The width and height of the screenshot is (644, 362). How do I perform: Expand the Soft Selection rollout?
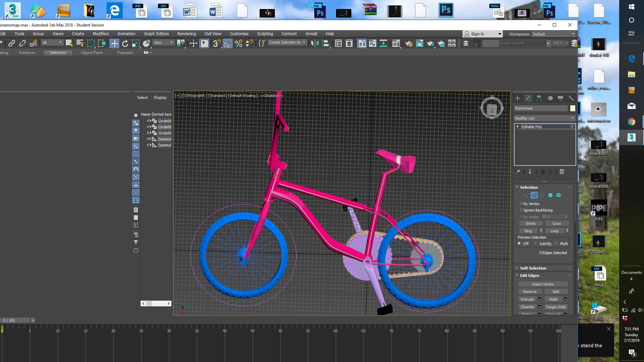[533, 268]
